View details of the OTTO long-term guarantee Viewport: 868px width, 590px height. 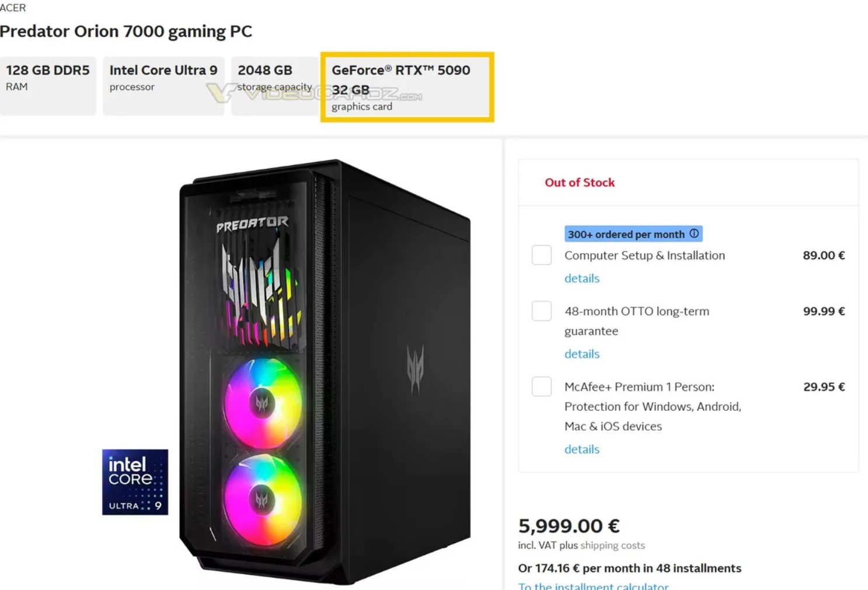coord(582,354)
